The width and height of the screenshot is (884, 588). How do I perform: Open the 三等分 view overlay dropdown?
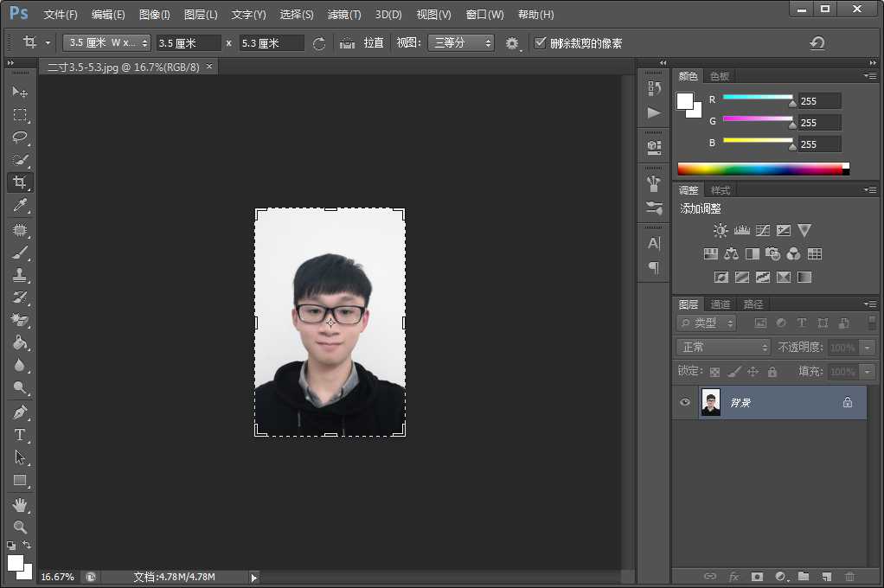tap(461, 43)
